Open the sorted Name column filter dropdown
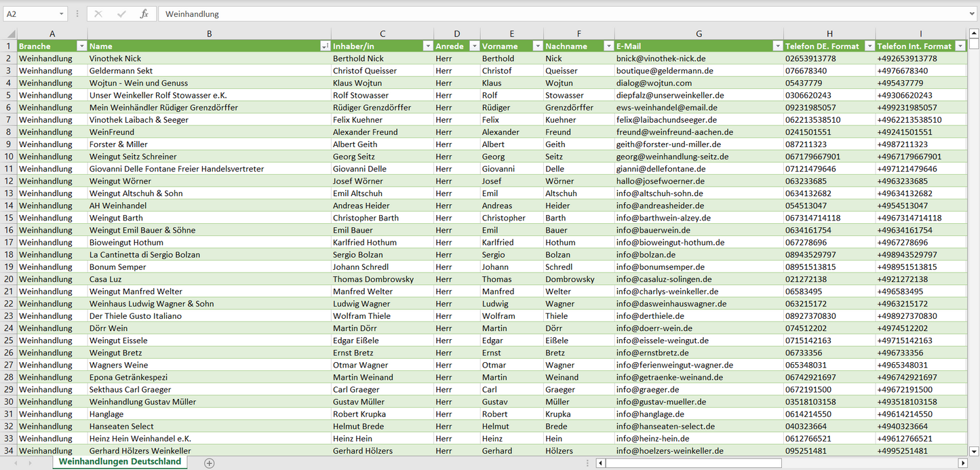Viewport: 980px width, 470px height. coord(325,46)
